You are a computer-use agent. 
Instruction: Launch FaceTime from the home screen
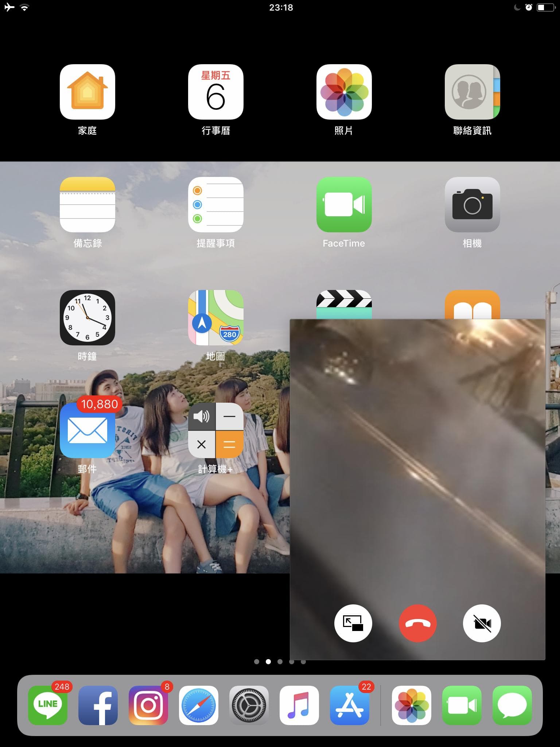click(344, 205)
